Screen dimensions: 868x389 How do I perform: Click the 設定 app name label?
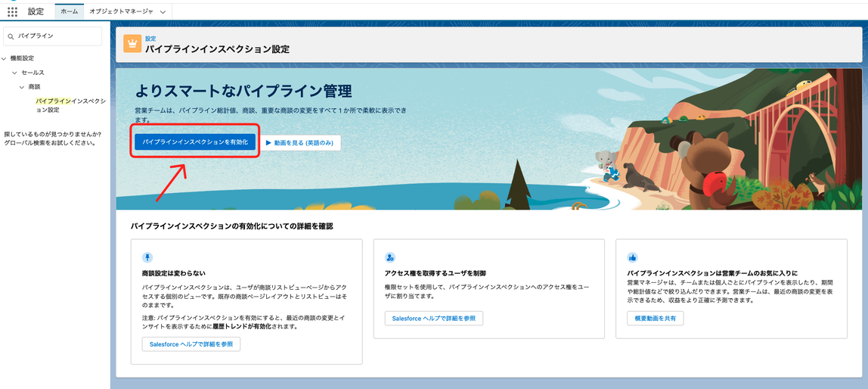(x=36, y=11)
